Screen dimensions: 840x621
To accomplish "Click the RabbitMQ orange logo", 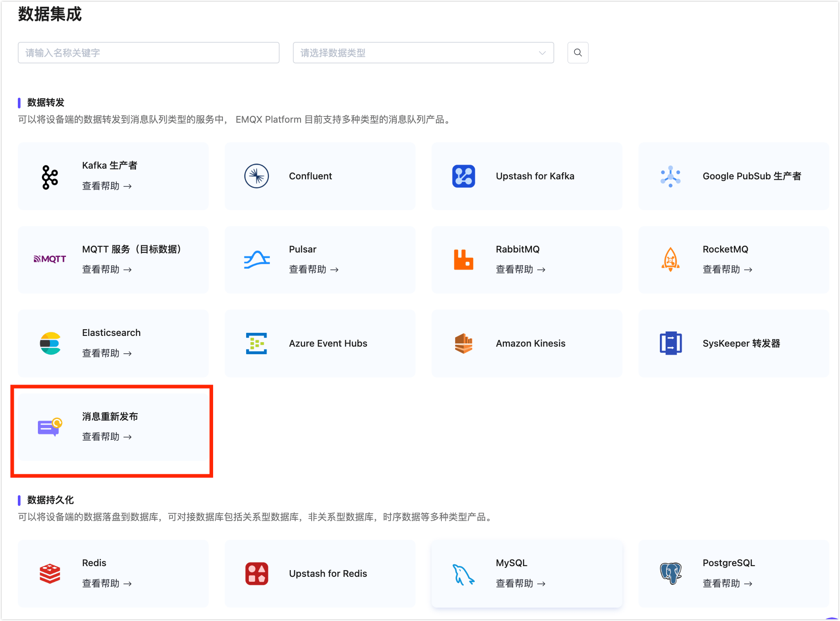I will 463,260.
